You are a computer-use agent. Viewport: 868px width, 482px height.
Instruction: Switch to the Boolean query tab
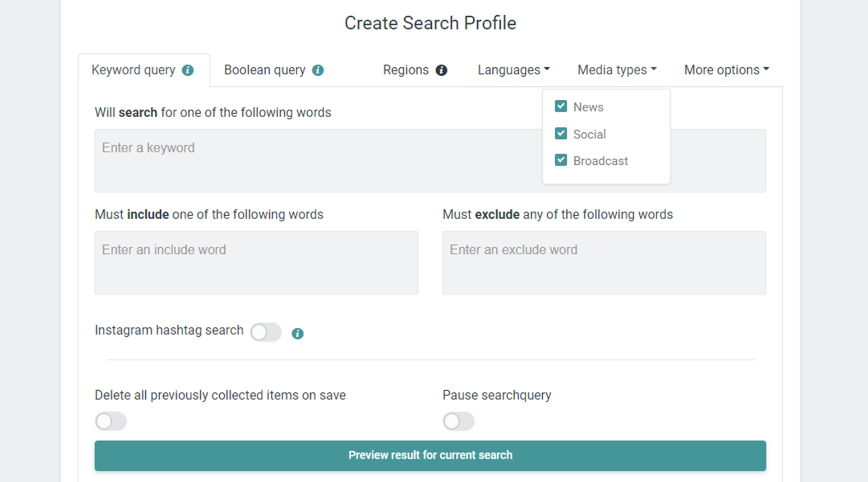tap(264, 70)
